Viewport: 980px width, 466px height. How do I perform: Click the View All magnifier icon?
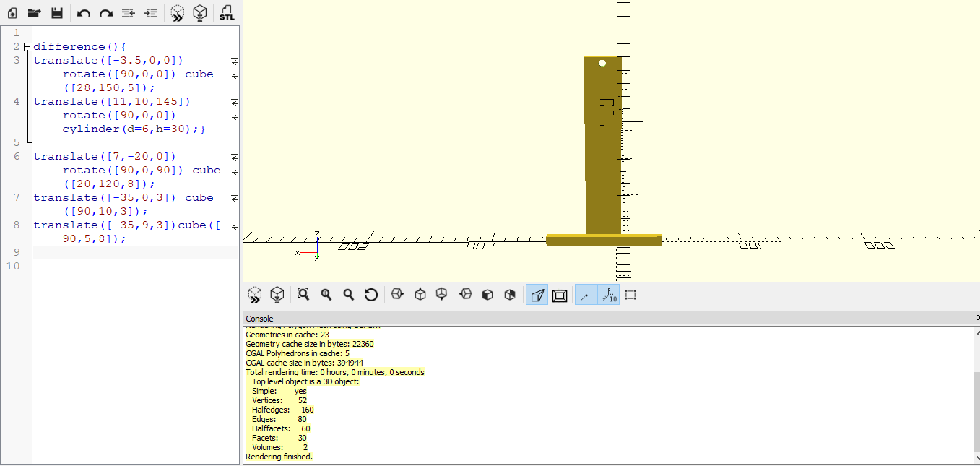tap(303, 295)
